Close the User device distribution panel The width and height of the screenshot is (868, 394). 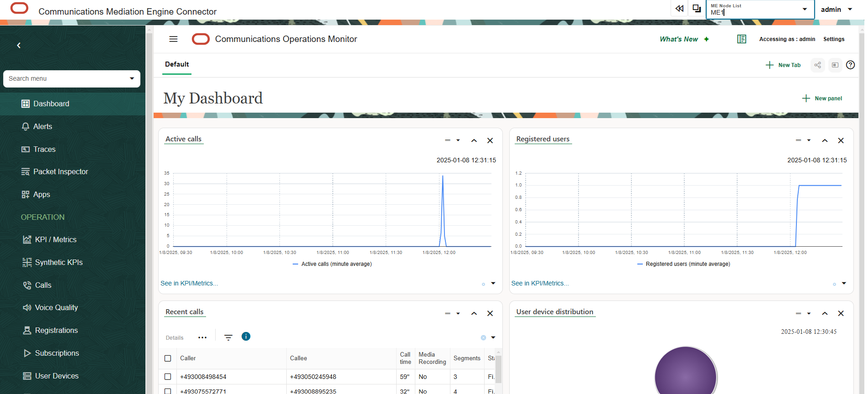pyautogui.click(x=841, y=313)
